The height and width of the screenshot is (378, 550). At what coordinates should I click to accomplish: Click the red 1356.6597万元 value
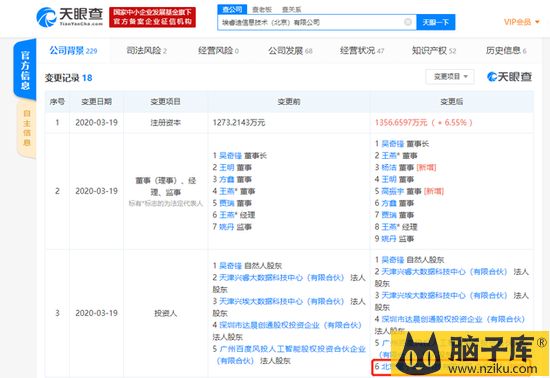401,123
